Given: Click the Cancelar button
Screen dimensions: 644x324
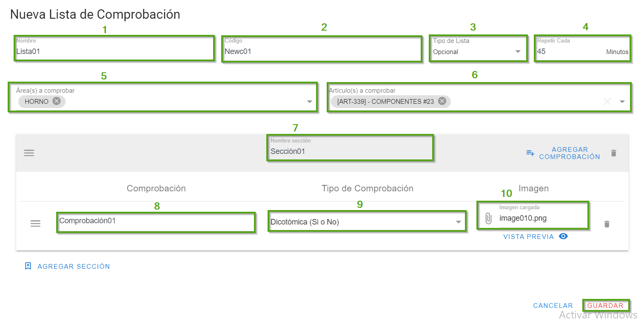Looking at the screenshot, I should click(553, 306).
